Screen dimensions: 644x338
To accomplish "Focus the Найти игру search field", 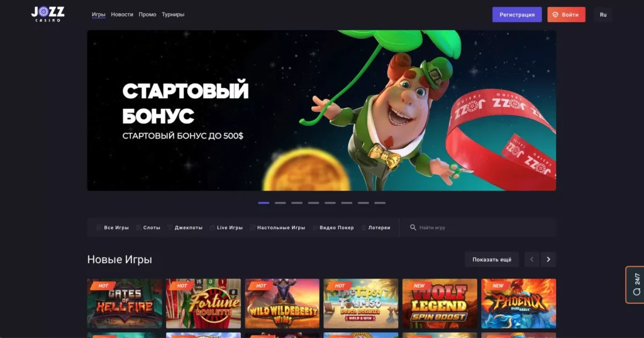I will tap(478, 227).
